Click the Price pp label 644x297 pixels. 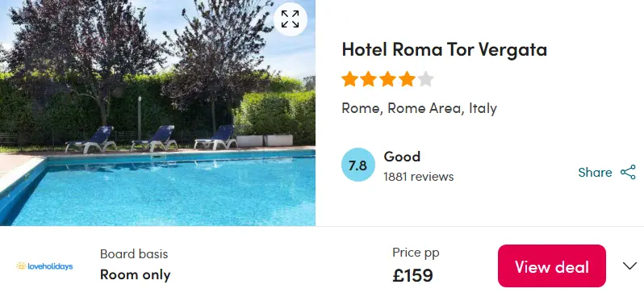tap(416, 253)
